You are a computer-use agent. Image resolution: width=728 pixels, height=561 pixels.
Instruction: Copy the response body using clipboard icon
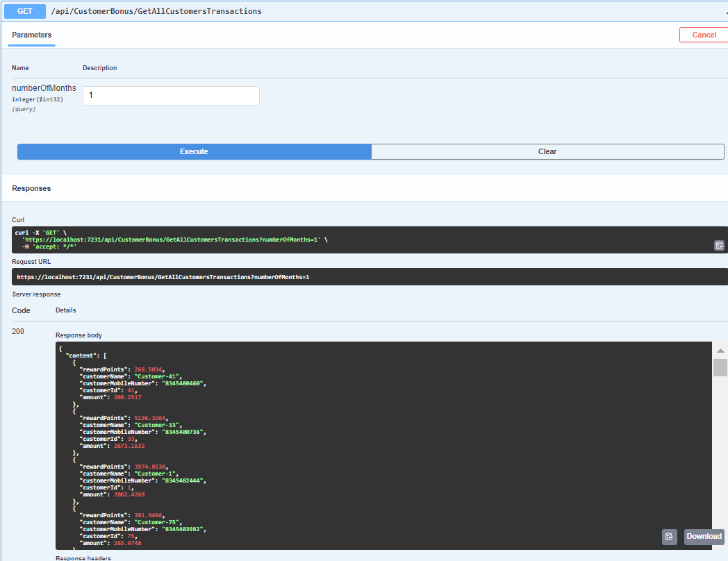coord(668,536)
